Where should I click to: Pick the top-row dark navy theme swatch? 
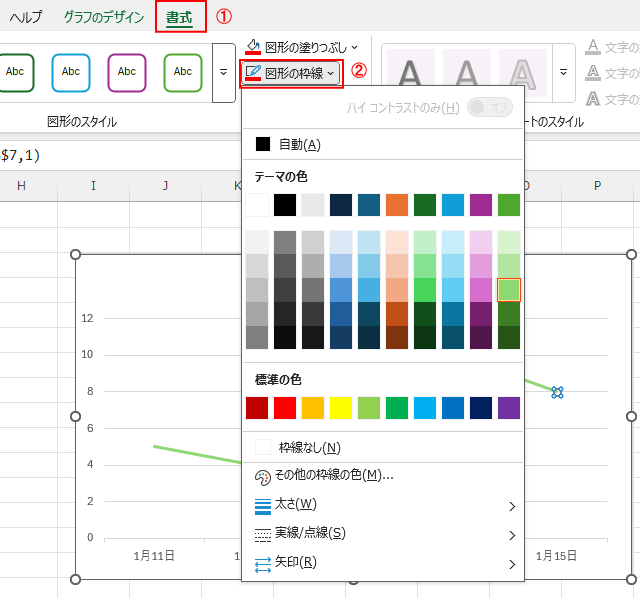[341, 205]
